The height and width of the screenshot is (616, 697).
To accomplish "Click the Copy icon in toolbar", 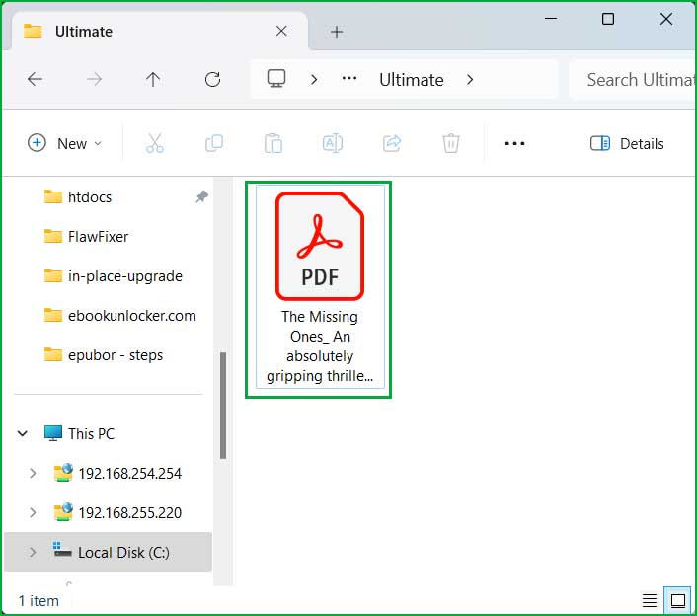I will 214,143.
